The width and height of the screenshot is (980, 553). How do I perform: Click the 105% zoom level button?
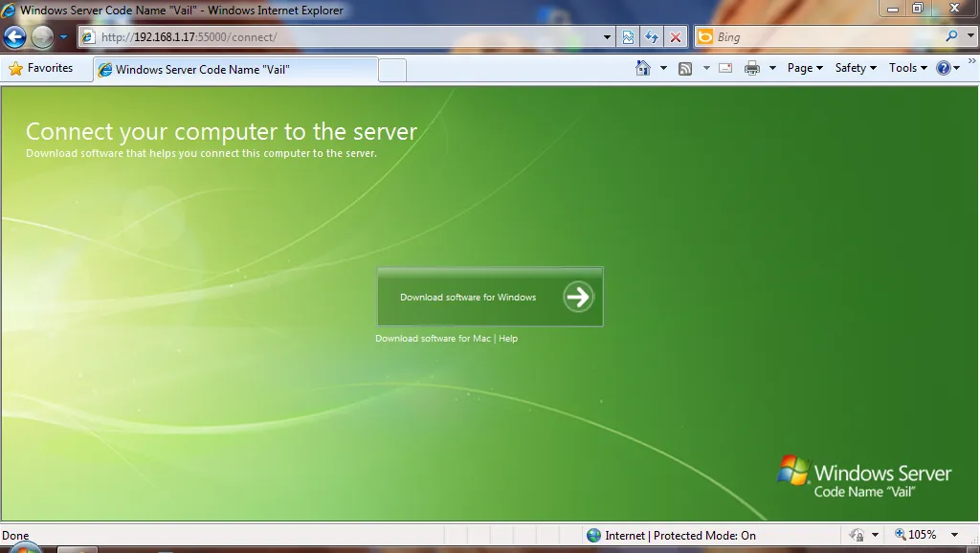pos(916,535)
